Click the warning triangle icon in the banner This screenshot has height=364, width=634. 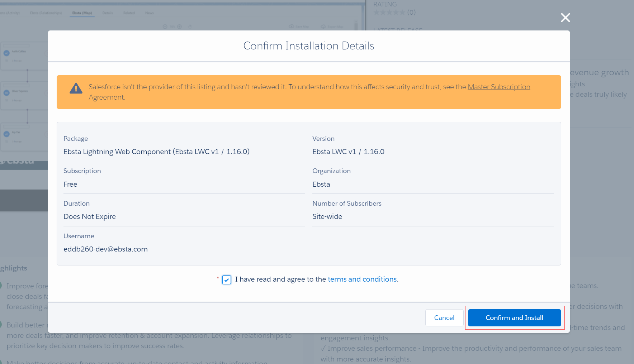click(76, 88)
